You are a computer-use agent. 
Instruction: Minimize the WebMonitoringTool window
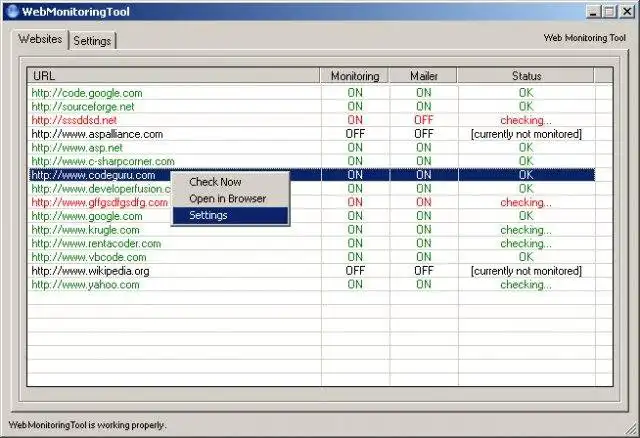coord(593,12)
